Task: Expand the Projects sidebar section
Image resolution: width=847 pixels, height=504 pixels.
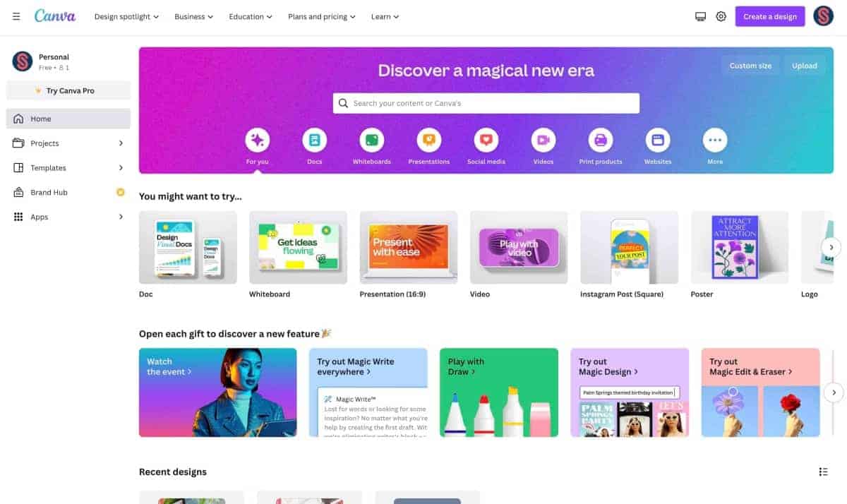Action: [x=68, y=143]
